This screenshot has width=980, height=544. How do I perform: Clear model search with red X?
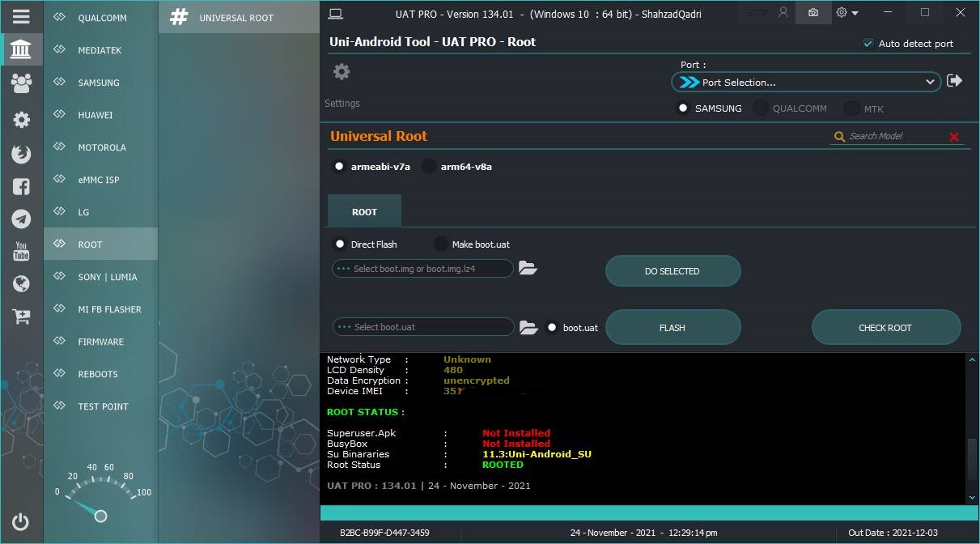954,137
